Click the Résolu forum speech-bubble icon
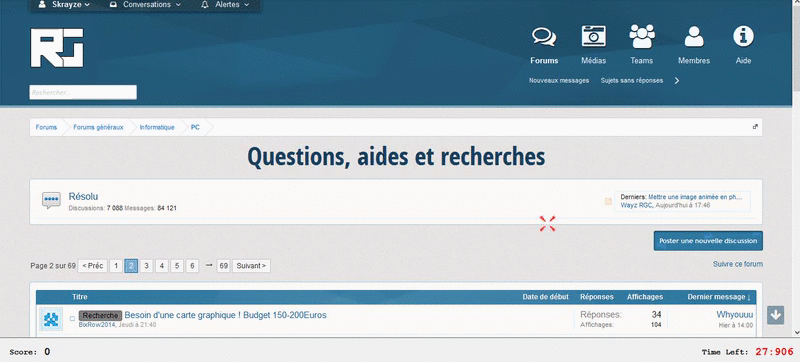 (x=51, y=200)
